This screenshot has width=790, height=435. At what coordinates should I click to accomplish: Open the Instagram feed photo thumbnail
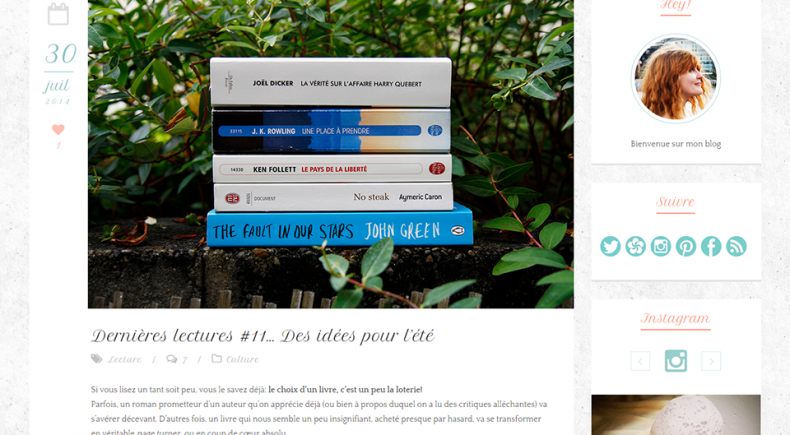point(676,415)
